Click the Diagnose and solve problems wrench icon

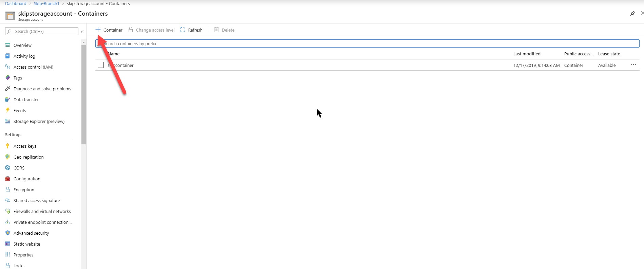click(7, 89)
